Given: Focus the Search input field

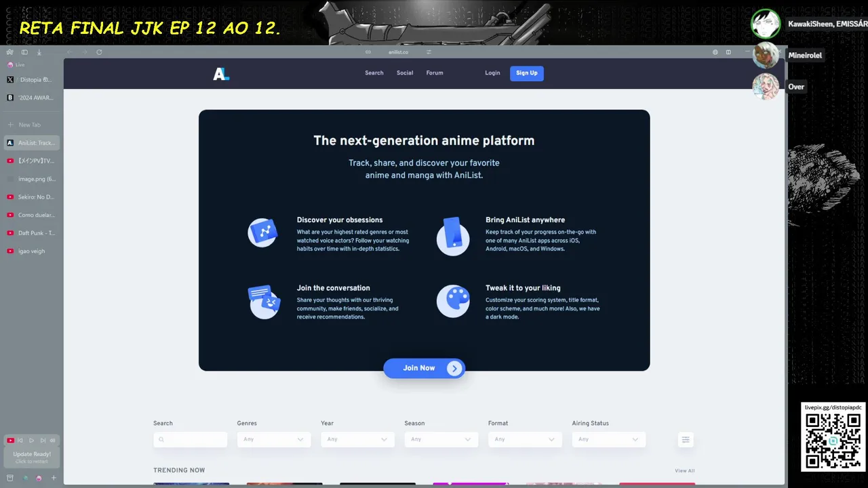Looking at the screenshot, I should point(191,440).
